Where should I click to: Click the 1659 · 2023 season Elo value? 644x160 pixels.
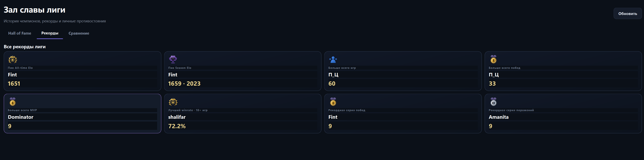184,83
